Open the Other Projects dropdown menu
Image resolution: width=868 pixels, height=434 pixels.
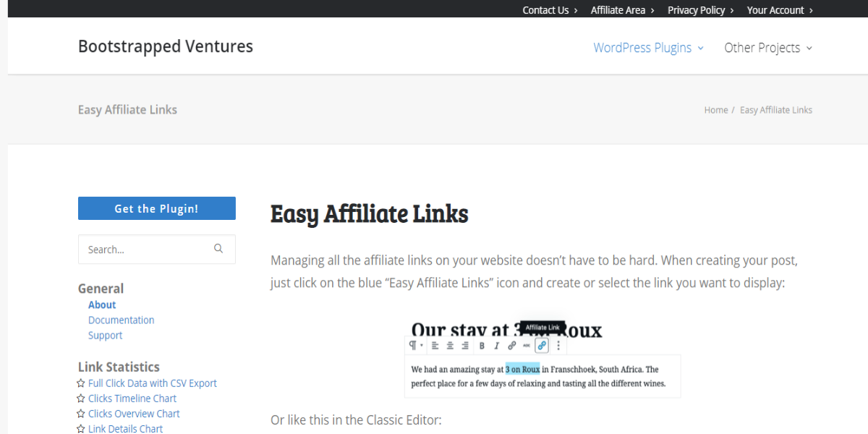point(768,48)
